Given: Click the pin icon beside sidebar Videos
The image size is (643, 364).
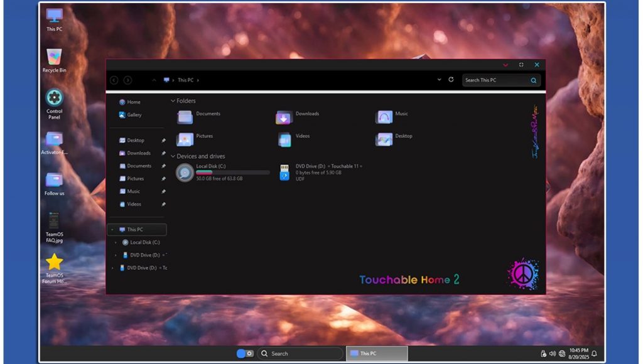Looking at the screenshot, I should click(163, 204).
